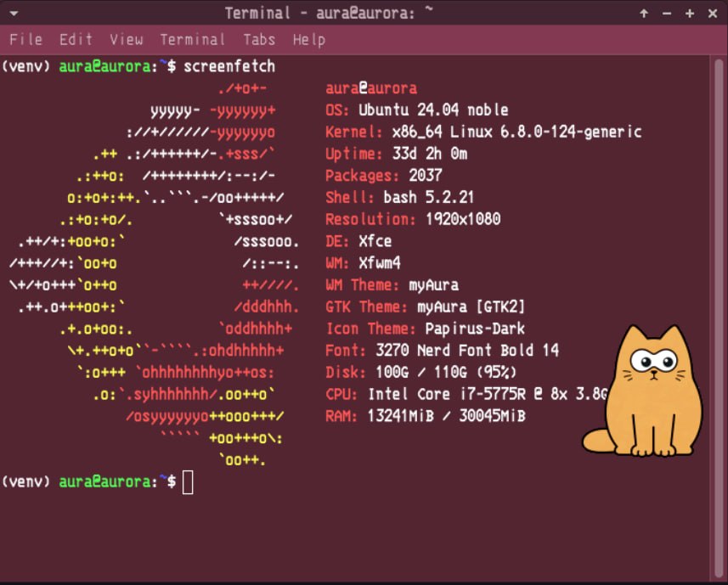Open the View menu
Image resolution: width=728 pixels, height=585 pixels.
(x=127, y=40)
